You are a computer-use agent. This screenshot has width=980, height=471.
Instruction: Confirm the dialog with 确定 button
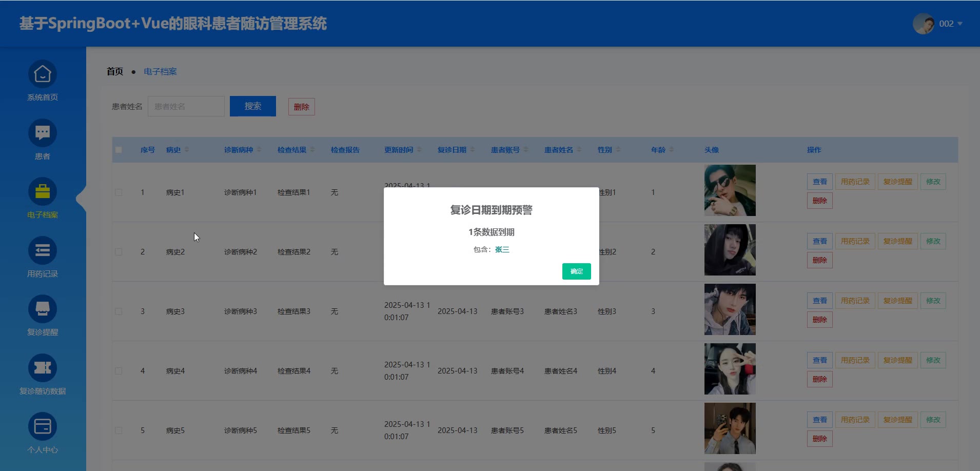pos(576,271)
